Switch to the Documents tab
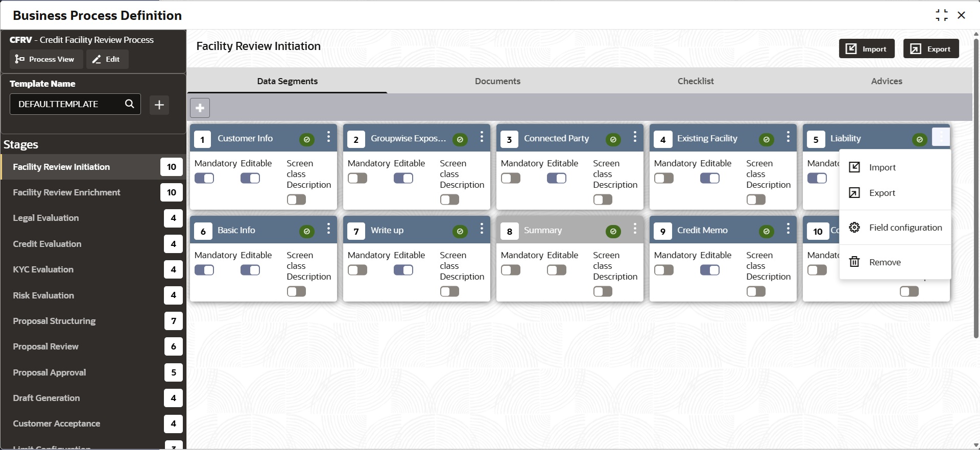The image size is (980, 450). click(497, 81)
